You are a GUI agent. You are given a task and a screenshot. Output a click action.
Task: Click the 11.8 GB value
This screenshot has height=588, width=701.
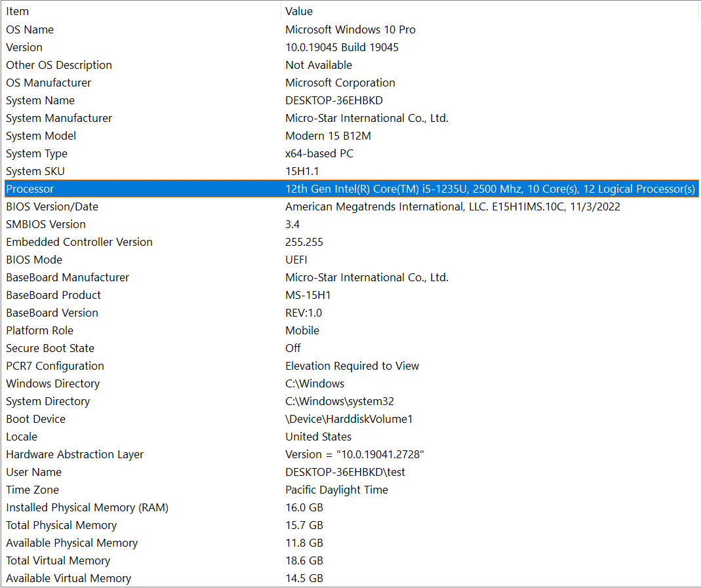point(304,543)
